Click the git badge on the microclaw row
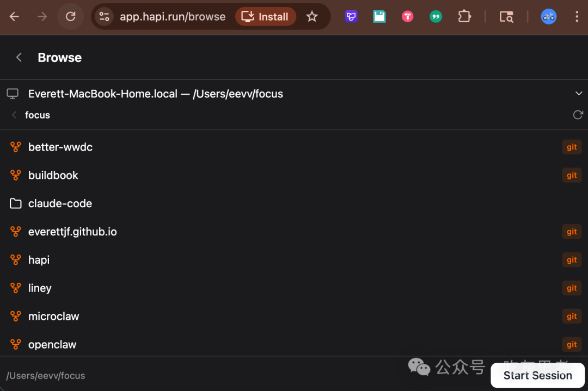 pyautogui.click(x=572, y=316)
